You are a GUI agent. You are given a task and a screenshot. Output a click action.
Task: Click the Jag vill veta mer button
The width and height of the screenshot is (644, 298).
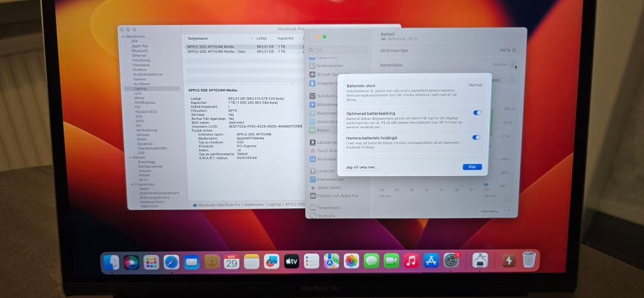(x=362, y=167)
